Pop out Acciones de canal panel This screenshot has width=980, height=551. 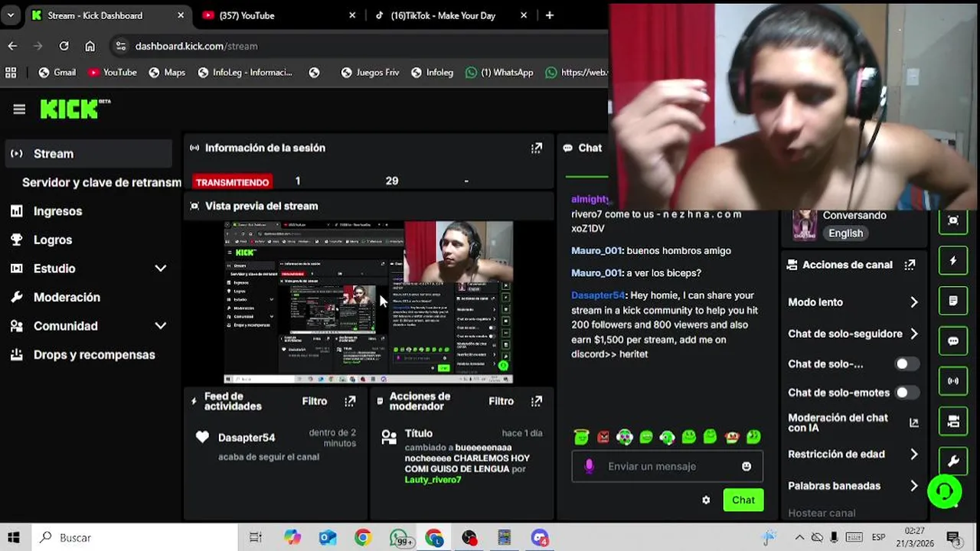click(910, 265)
